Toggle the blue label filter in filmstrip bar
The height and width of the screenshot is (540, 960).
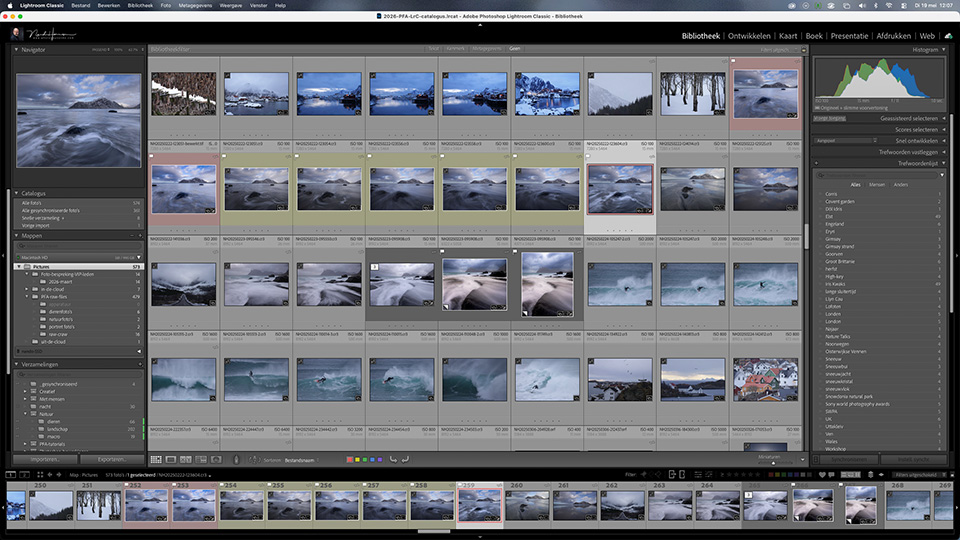(790, 474)
